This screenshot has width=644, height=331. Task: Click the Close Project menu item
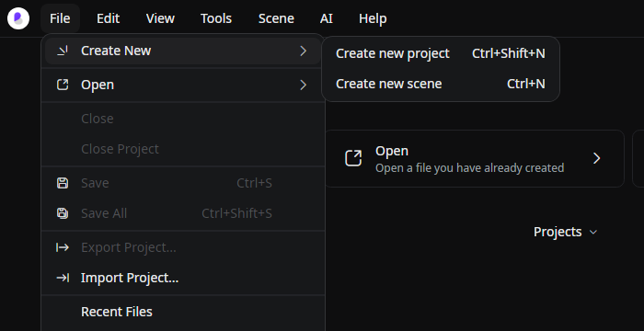click(183, 149)
